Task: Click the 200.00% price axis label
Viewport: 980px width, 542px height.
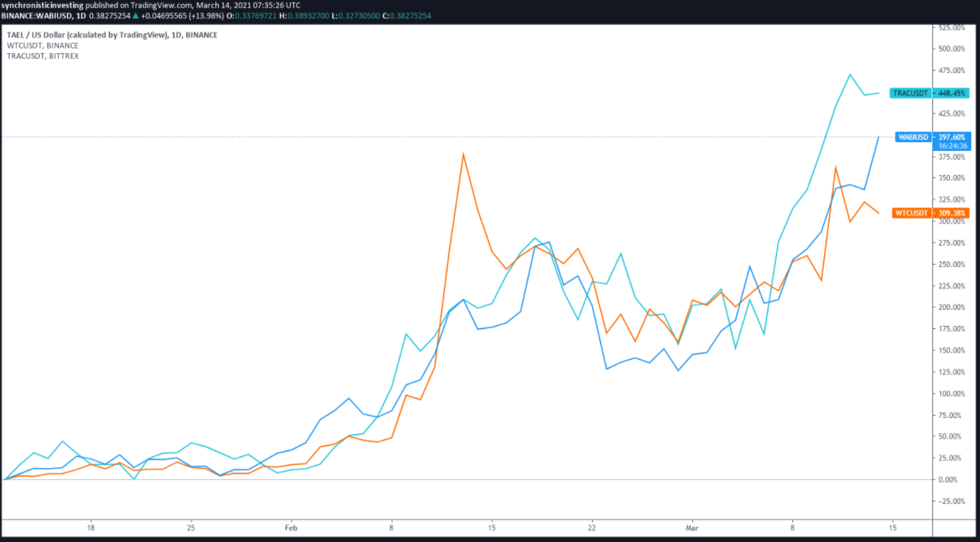Action: point(951,308)
